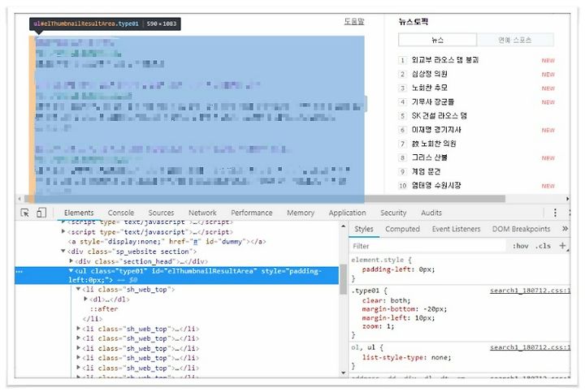Switch to the Network tab
This screenshot has width=585, height=392.
(202, 213)
